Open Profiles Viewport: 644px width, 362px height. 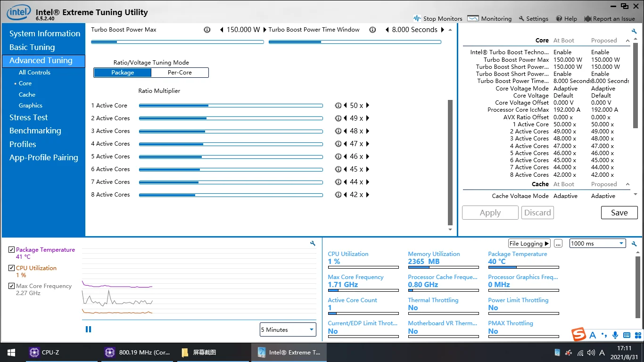[23, 144]
